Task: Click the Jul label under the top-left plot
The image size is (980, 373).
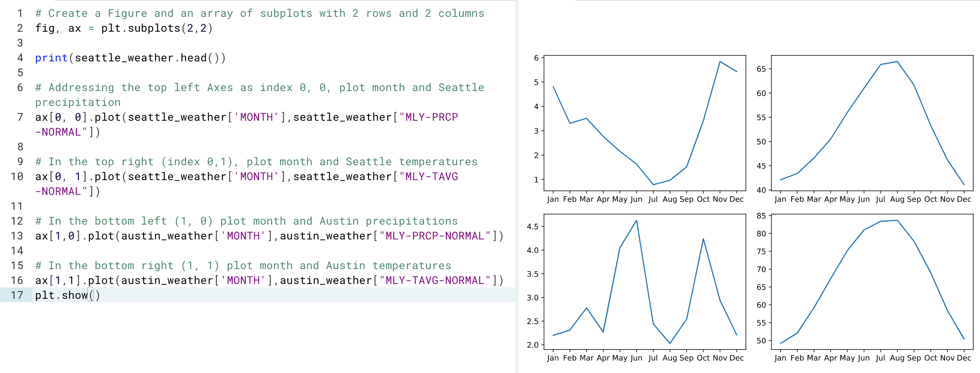Action: tap(653, 199)
